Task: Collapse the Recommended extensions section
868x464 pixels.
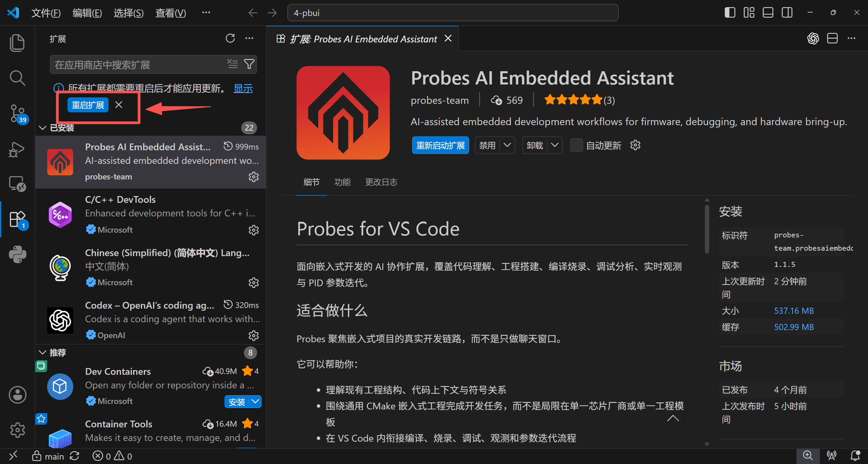Action: pyautogui.click(x=42, y=353)
